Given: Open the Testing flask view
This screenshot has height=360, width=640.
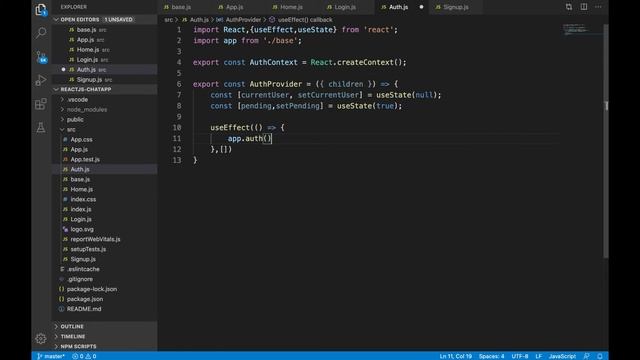Looking at the screenshot, I should 41,128.
